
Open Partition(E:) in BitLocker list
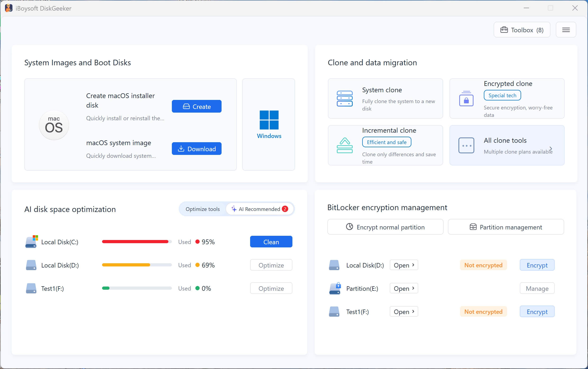click(404, 288)
